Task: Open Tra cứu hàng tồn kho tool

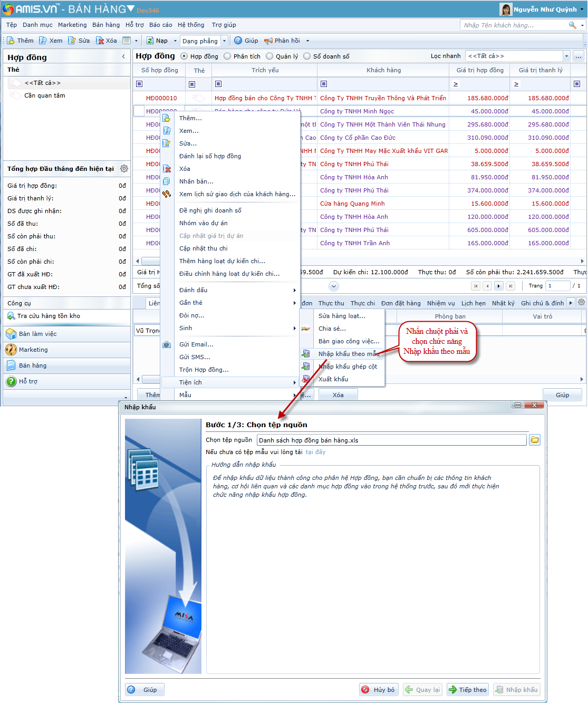Action: (x=49, y=316)
